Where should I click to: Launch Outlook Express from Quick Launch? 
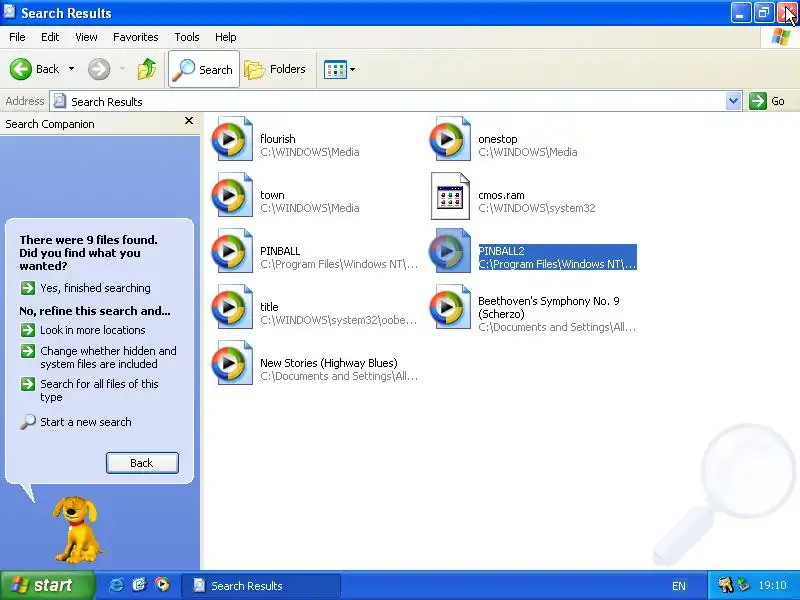pyautogui.click(x=139, y=585)
